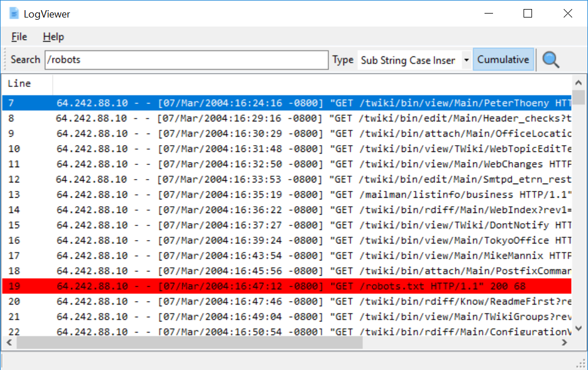Open the search Type dropdown
Screen dimensions: 588x370
point(465,60)
